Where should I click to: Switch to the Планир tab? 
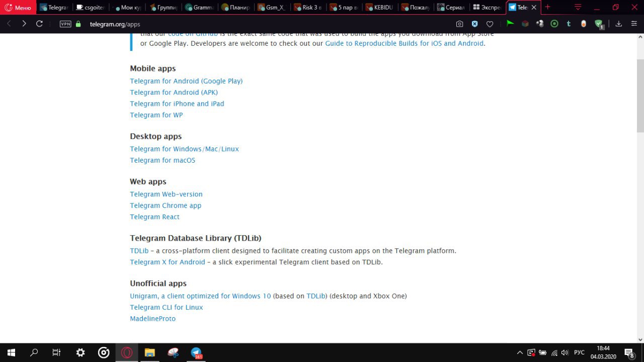tap(235, 8)
